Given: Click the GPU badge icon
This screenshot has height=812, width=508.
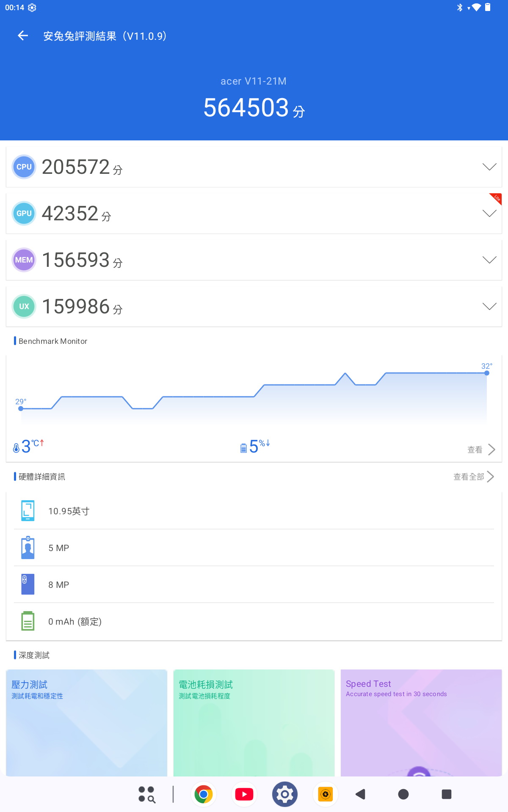Looking at the screenshot, I should point(24,214).
